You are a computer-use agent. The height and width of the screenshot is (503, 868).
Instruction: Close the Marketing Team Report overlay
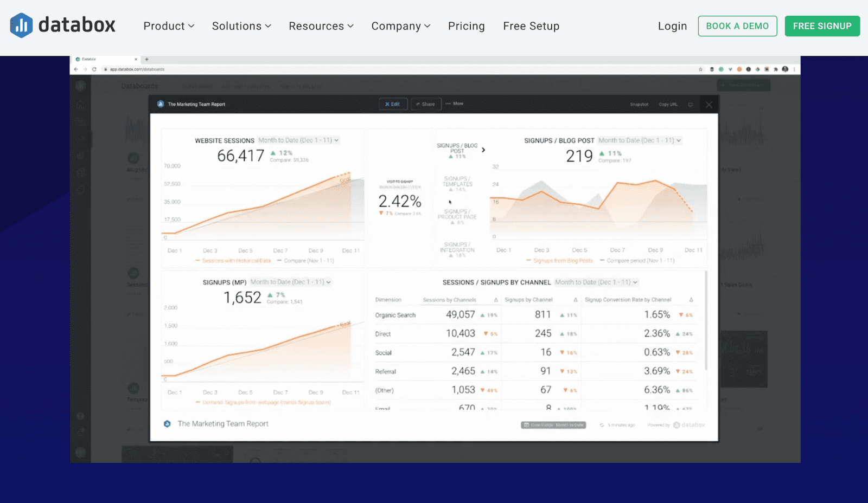(709, 105)
